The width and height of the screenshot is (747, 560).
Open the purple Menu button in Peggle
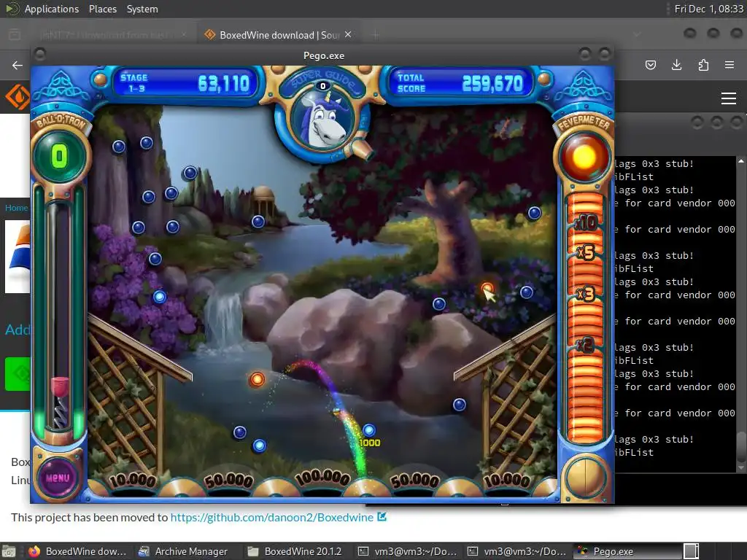tap(58, 478)
